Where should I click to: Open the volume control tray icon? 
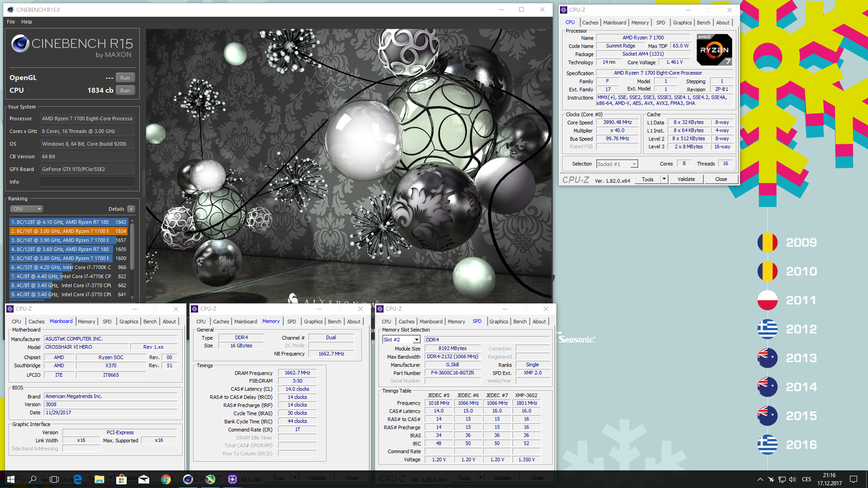point(792,479)
